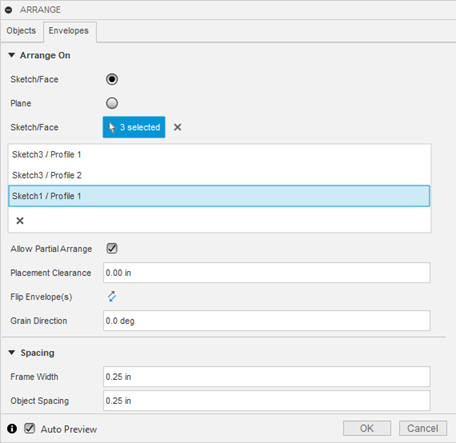Screen dimensions: 456x443
Task: Collapse the Arrange On section
Action: coord(12,55)
